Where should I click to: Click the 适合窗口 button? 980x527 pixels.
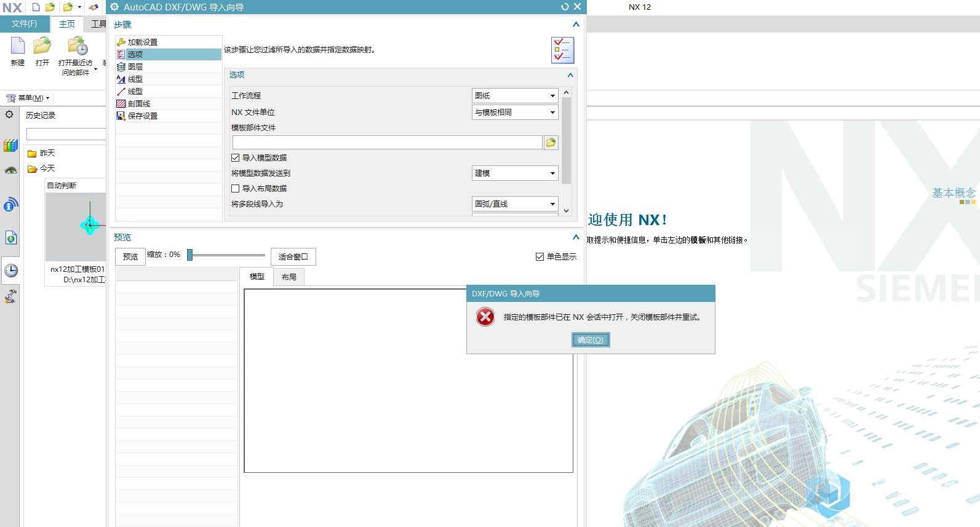click(x=293, y=257)
